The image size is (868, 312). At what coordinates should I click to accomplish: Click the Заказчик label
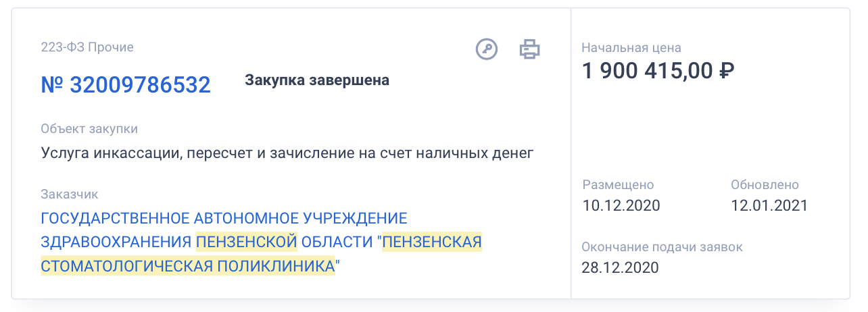pos(70,194)
